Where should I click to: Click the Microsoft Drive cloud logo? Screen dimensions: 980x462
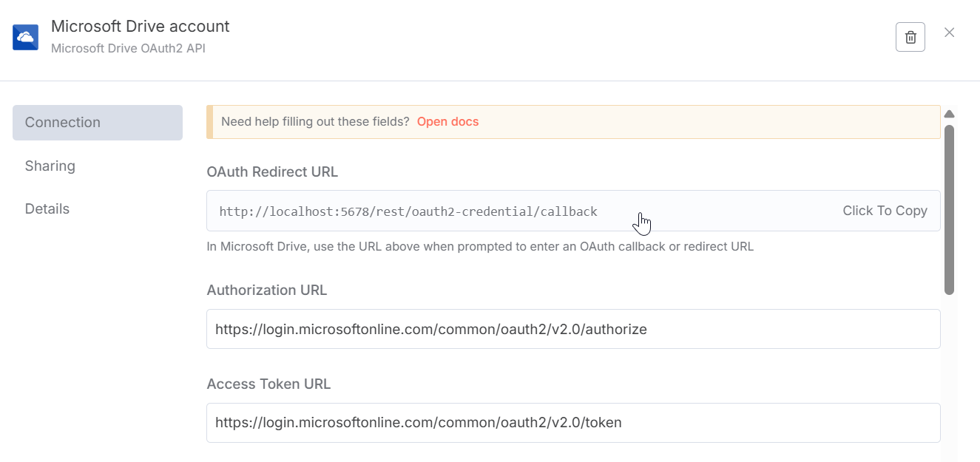[26, 37]
